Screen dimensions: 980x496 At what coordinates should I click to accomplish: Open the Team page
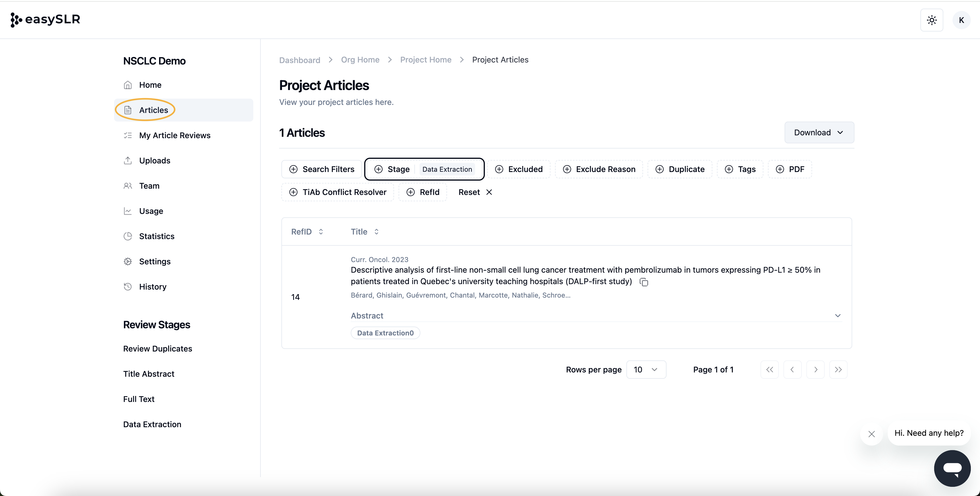click(x=183, y=186)
